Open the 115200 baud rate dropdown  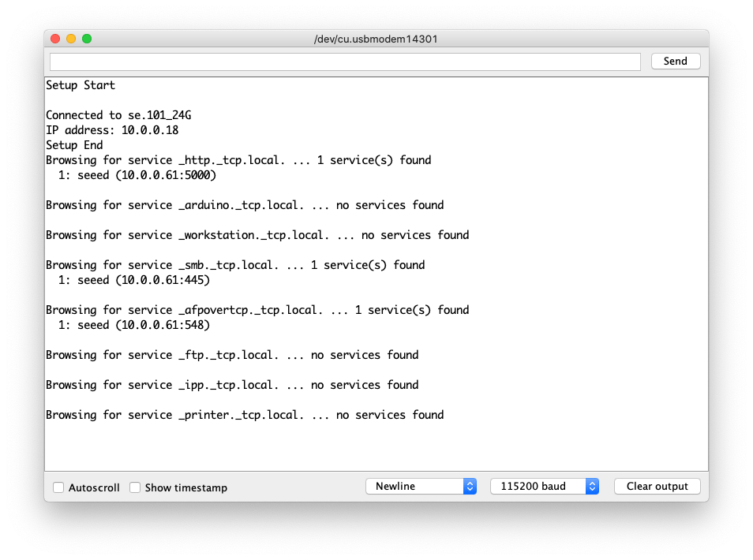point(544,486)
